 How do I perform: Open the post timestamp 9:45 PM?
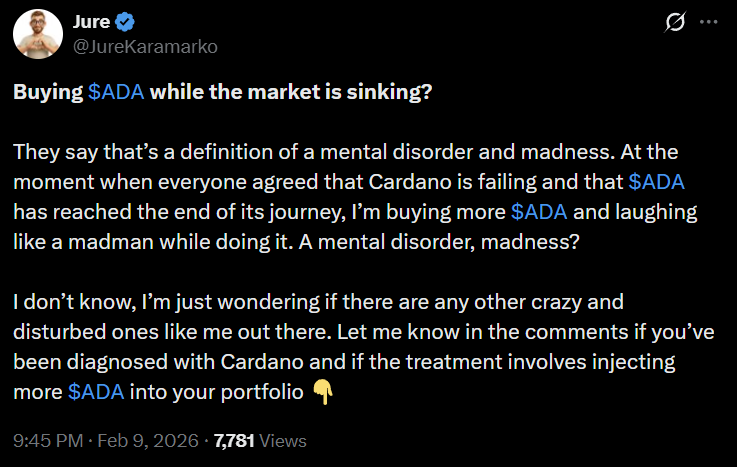pos(46,440)
